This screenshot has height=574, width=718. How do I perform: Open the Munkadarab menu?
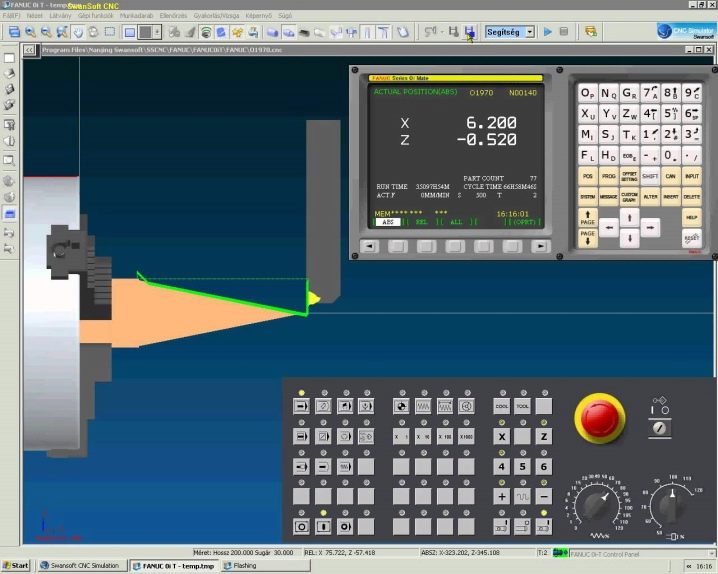(136, 16)
